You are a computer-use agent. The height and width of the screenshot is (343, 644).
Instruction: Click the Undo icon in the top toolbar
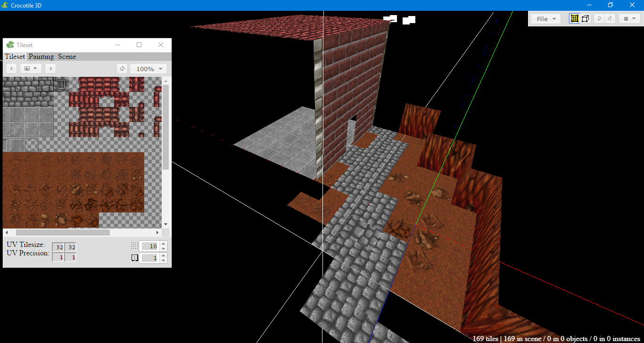[598, 18]
